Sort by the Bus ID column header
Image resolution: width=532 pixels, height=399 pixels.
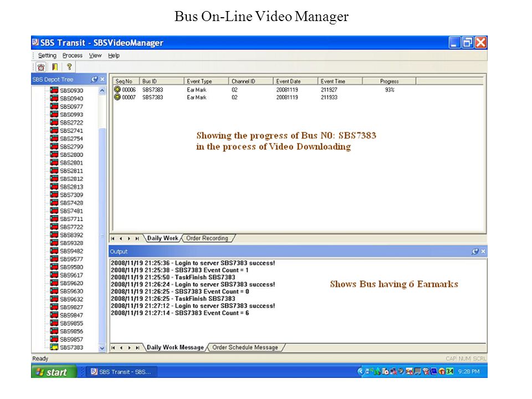[162, 81]
